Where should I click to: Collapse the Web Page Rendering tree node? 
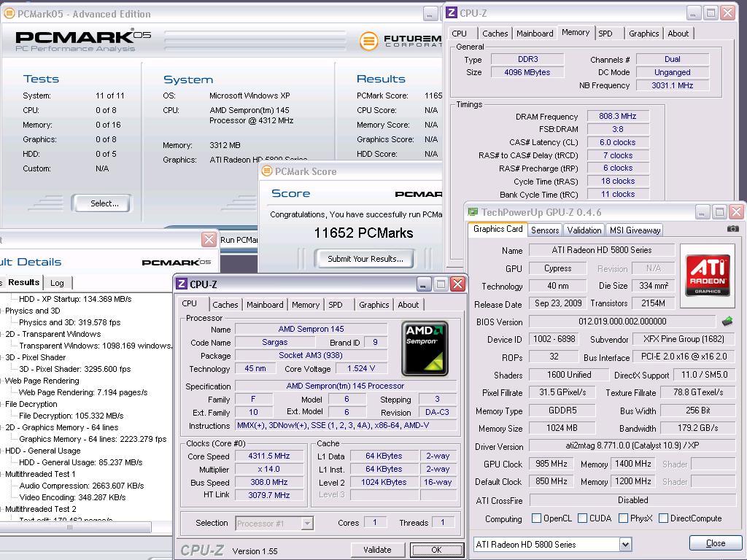[x=1, y=381]
